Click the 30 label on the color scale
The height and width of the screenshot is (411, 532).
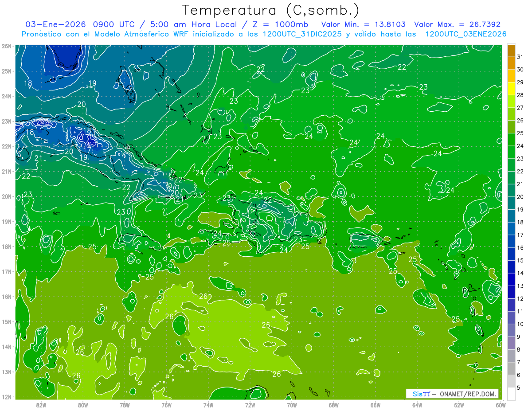(520, 70)
